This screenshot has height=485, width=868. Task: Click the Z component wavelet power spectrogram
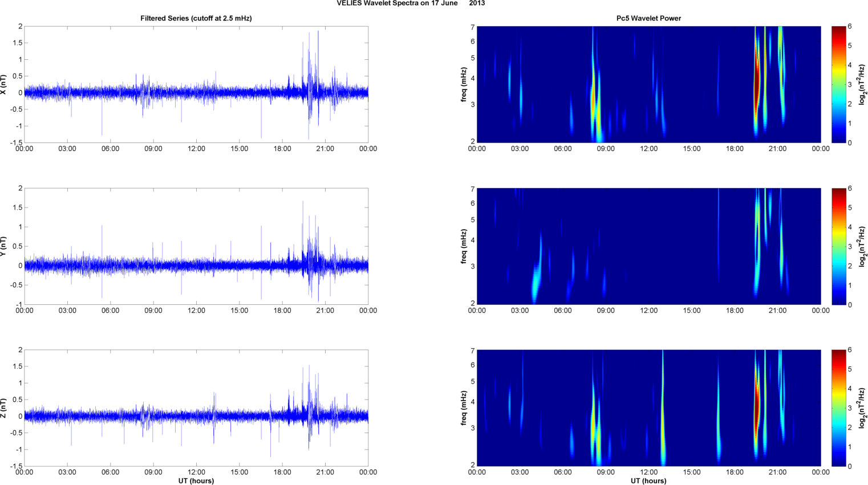click(648, 408)
